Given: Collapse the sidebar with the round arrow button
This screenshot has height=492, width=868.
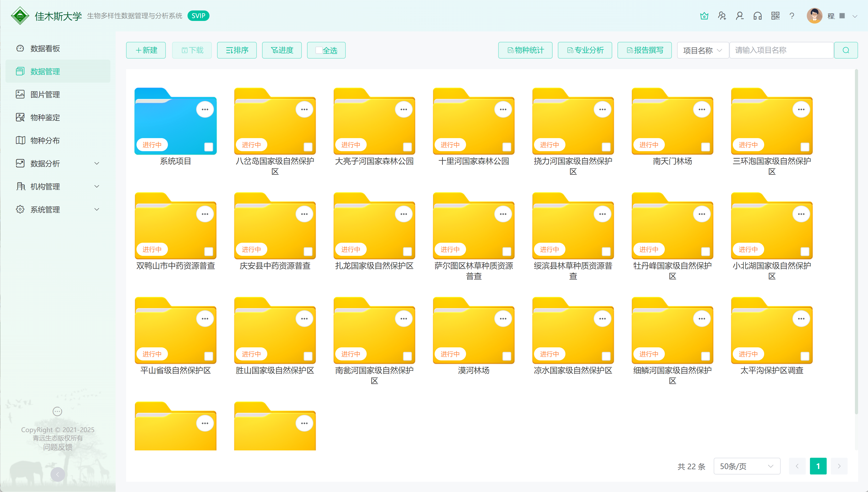Looking at the screenshot, I should (58, 475).
